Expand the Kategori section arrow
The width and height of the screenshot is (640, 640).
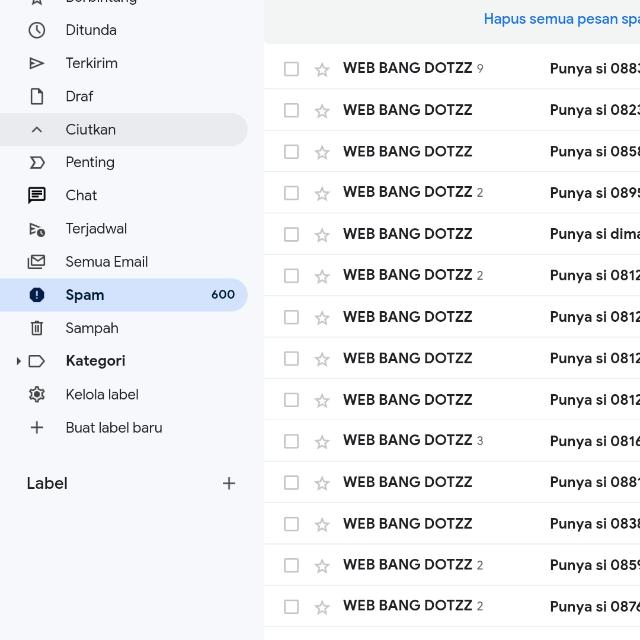coord(18,361)
